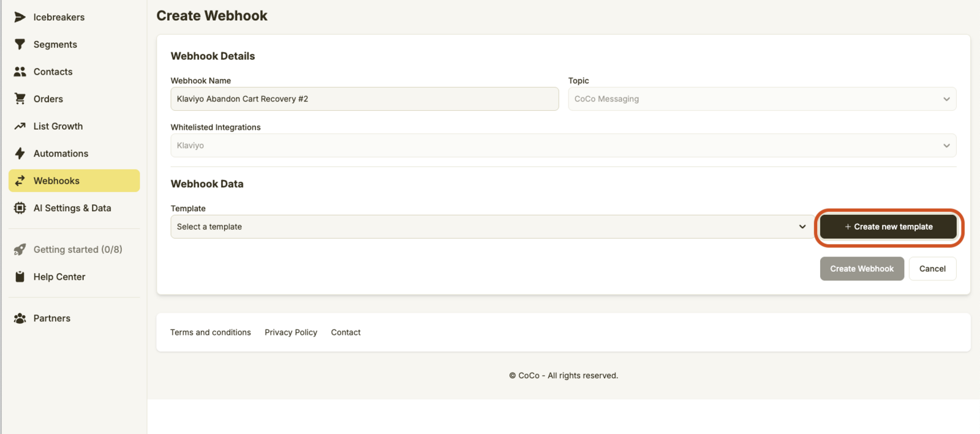Image resolution: width=980 pixels, height=434 pixels.
Task: Go to the Automations menu item
Action: [61, 154]
